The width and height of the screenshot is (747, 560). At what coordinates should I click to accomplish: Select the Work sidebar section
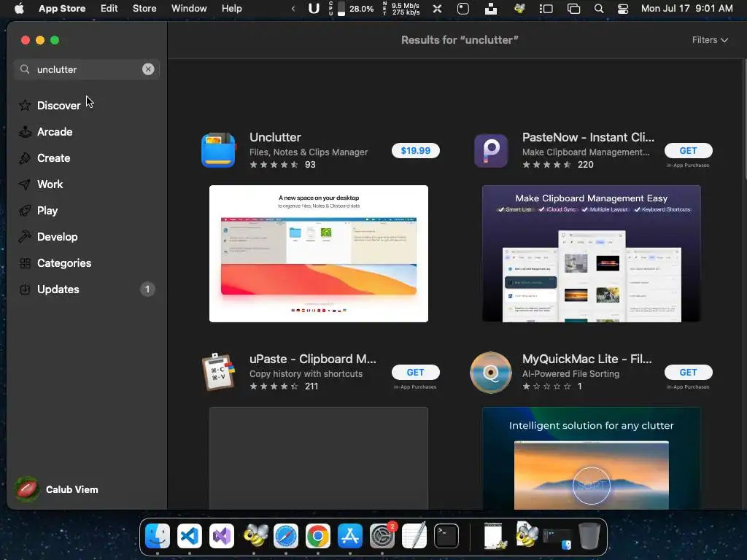[x=50, y=184]
